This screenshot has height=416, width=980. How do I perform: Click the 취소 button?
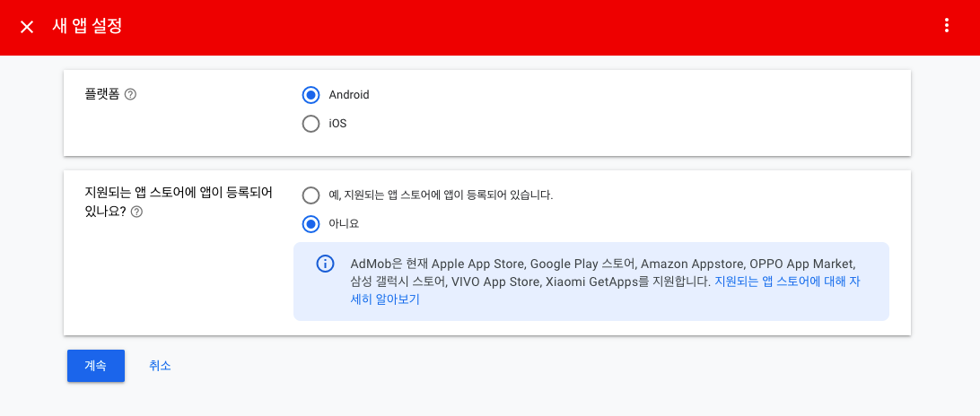[160, 366]
